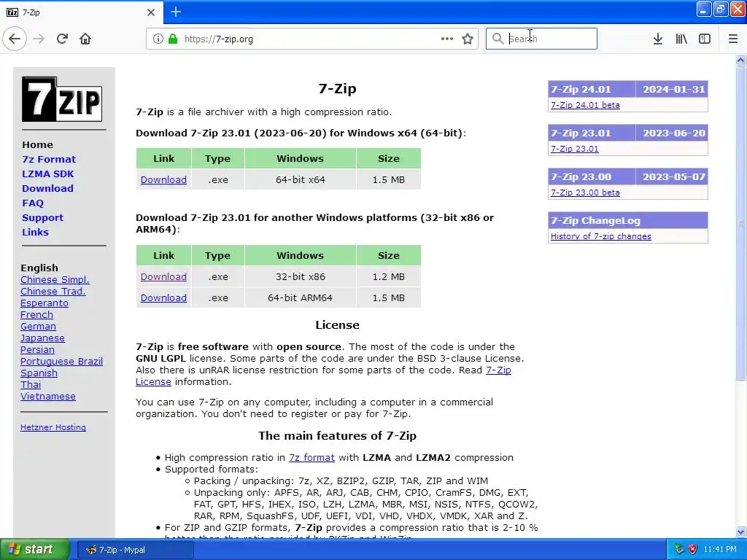Select the 7-Zip tab
This screenshot has width=747, height=560.
pyautogui.click(x=82, y=12)
